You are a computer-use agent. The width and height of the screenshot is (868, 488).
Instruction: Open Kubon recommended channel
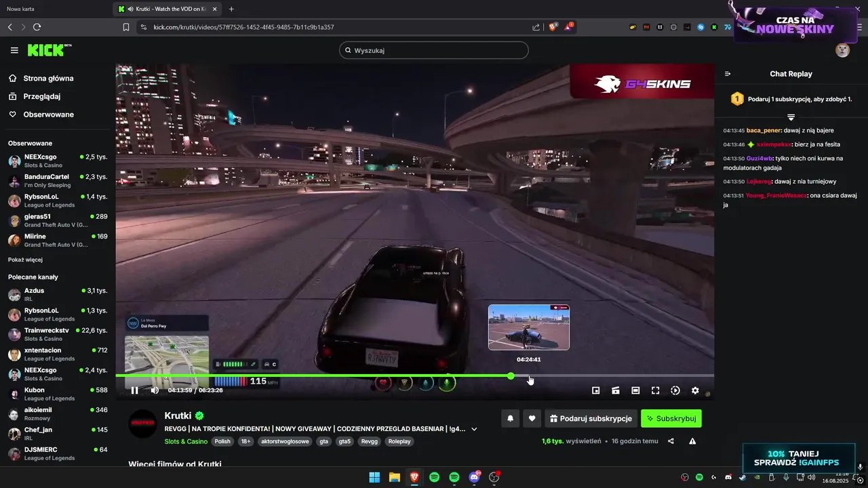tap(58, 394)
